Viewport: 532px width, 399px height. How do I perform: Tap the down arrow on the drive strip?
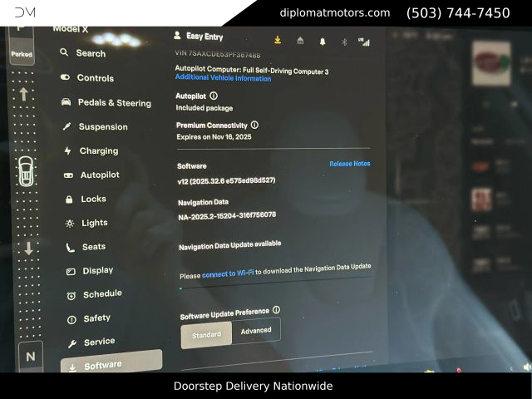[28, 248]
